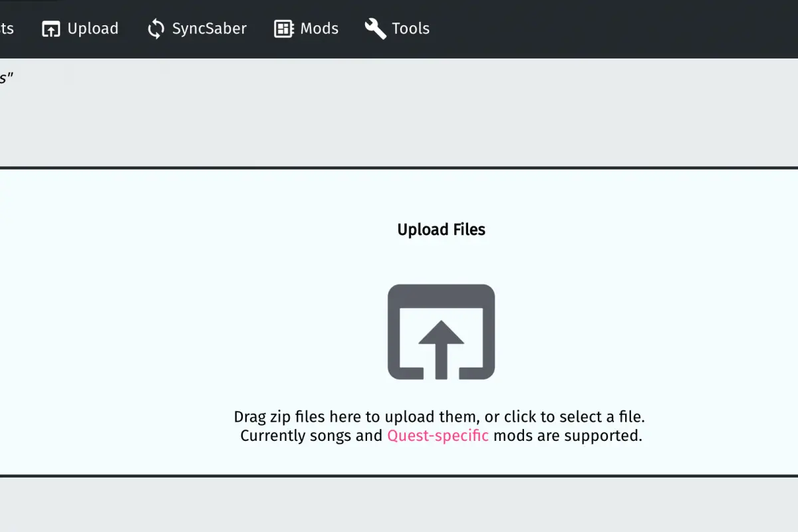Click the arrow head in the large upload icon
The image size is (798, 532).
pos(442,332)
